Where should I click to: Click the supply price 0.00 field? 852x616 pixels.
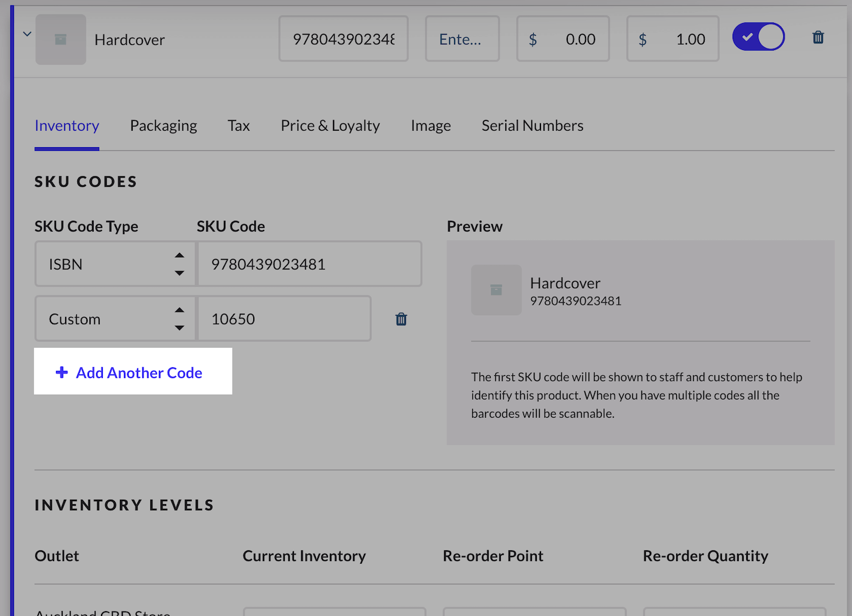[563, 40]
